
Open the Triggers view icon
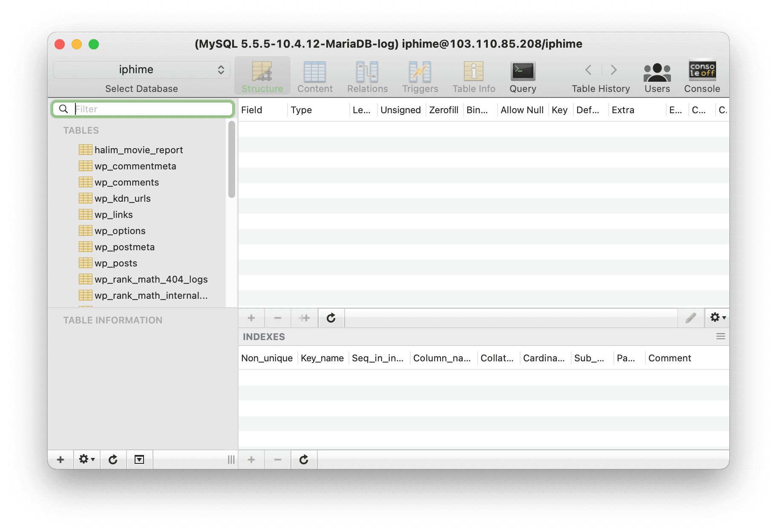point(420,76)
